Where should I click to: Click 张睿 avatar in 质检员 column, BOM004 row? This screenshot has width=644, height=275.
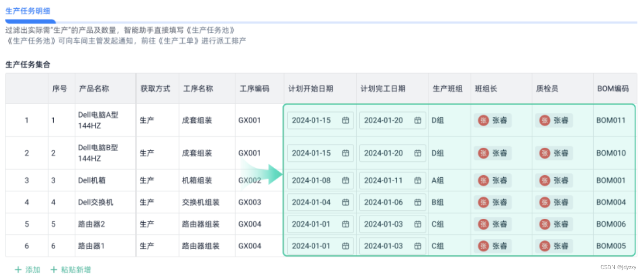(545, 202)
